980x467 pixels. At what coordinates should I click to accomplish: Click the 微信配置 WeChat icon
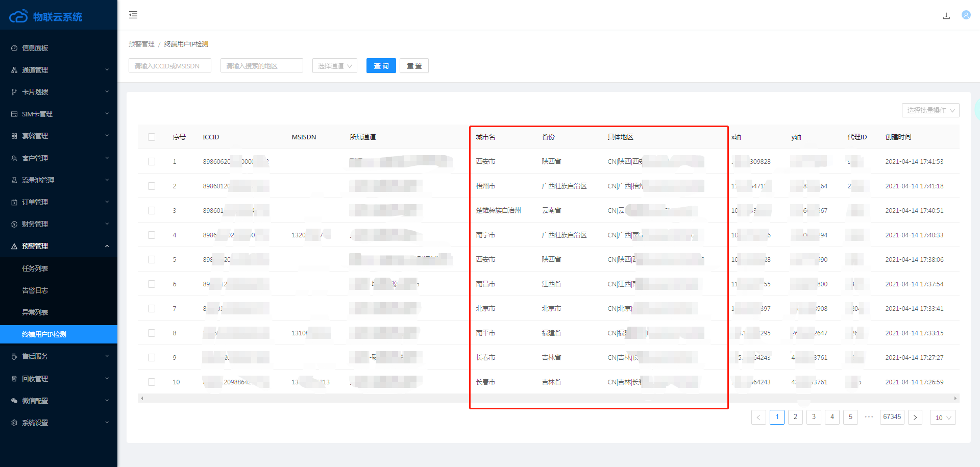point(14,401)
